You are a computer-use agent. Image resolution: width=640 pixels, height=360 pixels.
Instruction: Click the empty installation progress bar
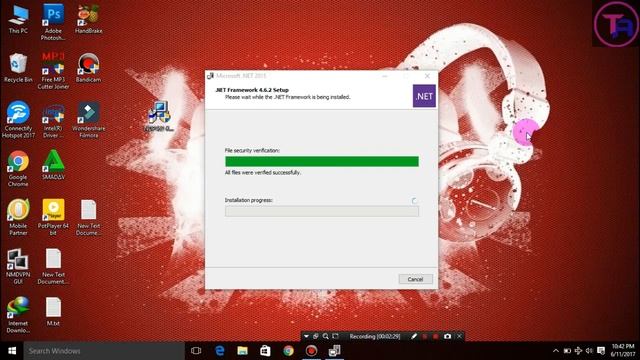point(322,211)
